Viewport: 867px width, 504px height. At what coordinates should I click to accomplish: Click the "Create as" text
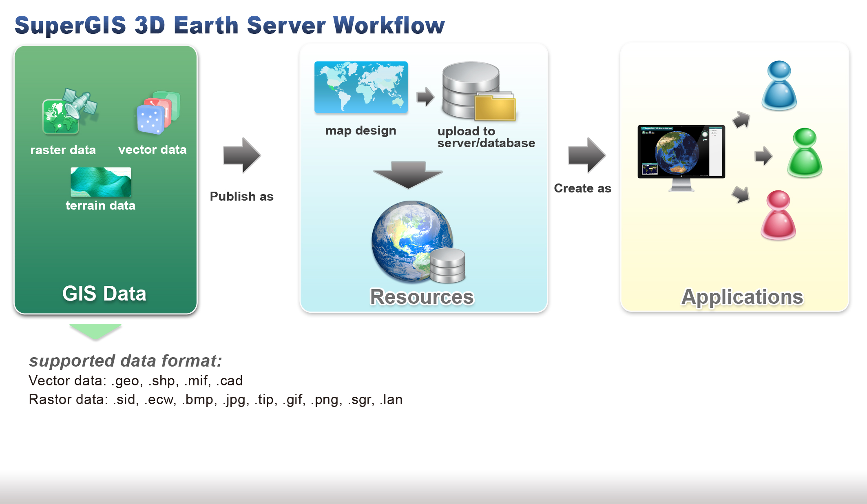583,188
